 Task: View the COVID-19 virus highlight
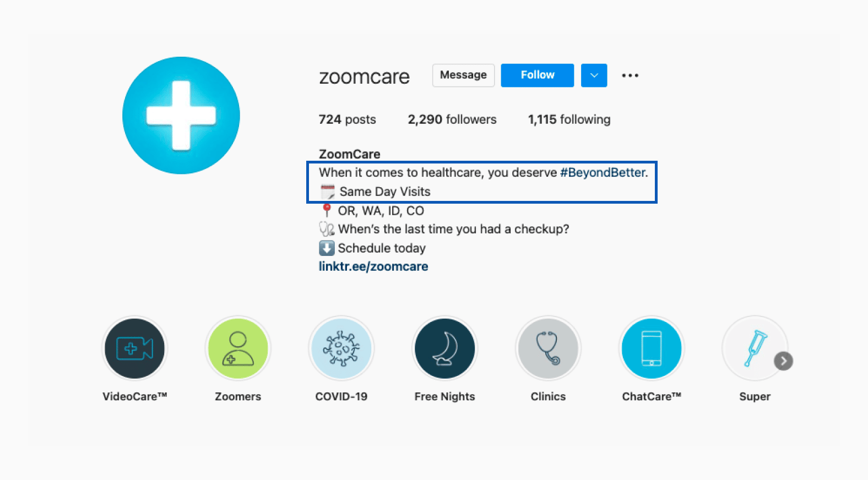pos(341,348)
